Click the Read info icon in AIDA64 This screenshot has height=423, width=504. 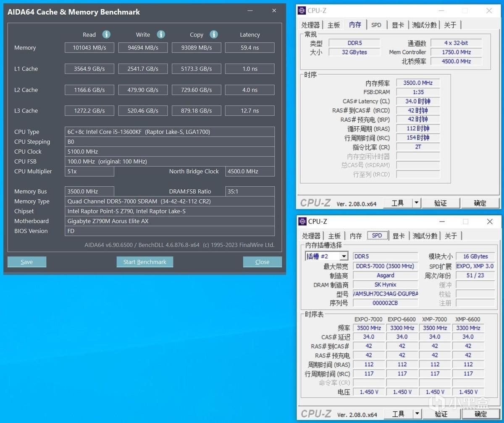(107, 34)
